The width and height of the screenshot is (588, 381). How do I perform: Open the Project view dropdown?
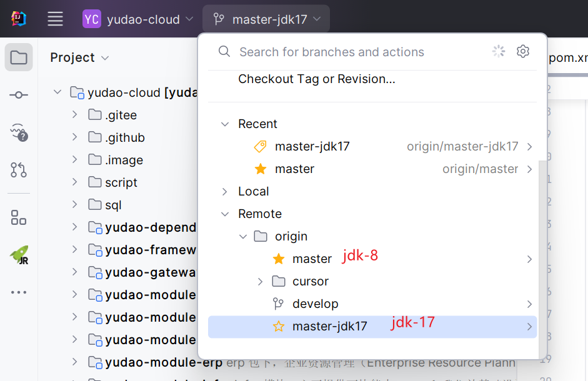[x=79, y=57]
